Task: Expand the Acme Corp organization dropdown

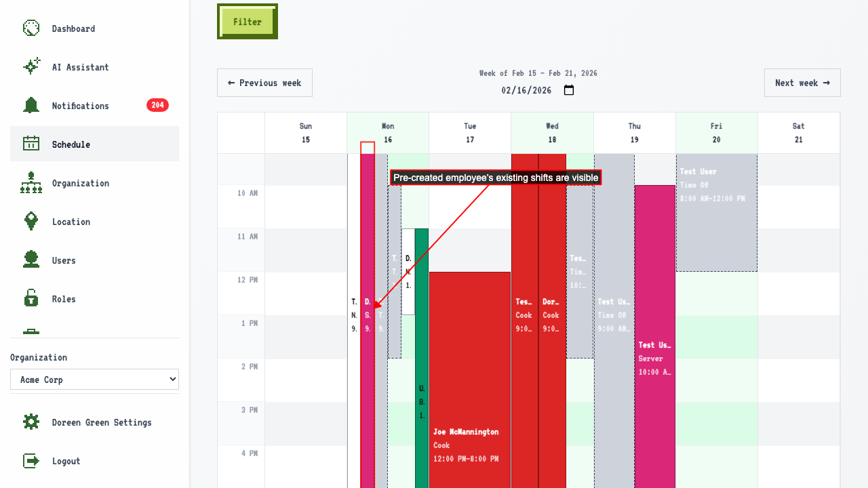Action: [94, 380]
